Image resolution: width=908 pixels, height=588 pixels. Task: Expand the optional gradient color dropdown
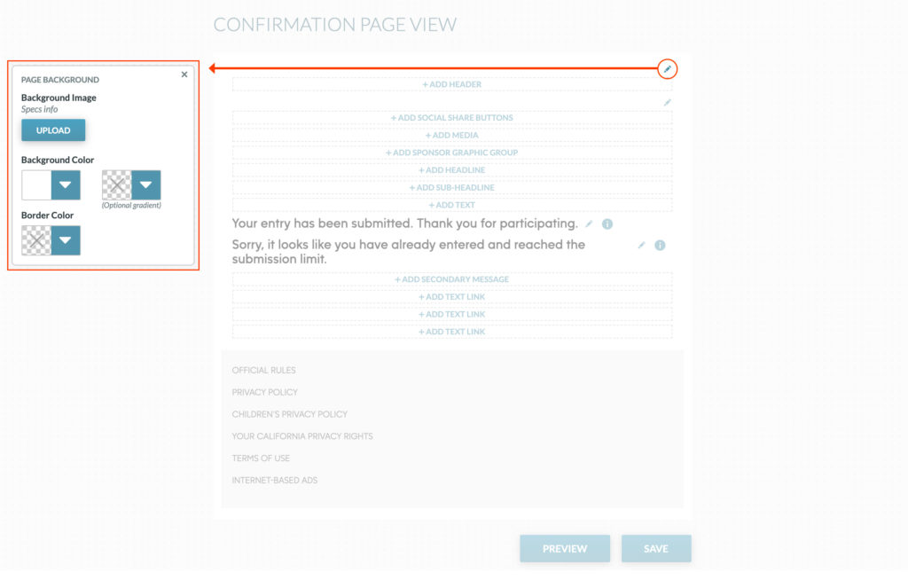(x=146, y=185)
